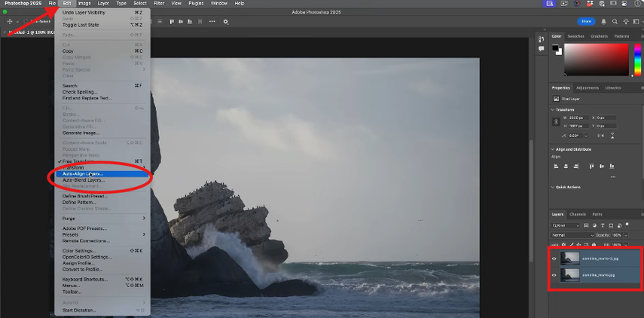This screenshot has width=644, height=318.
Task: Lock all layer attributes icon
Action: click(595, 244)
